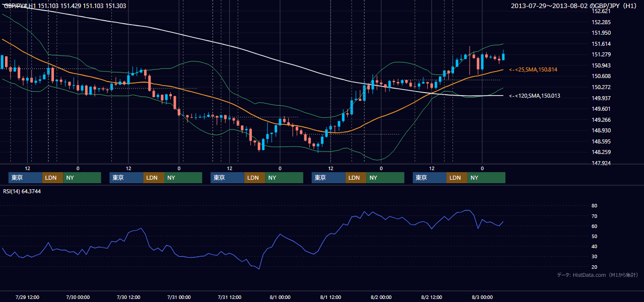The height and width of the screenshot is (302, 644).
Task: Select the 7/29 12:00 time axis label
Action: (x=27, y=297)
